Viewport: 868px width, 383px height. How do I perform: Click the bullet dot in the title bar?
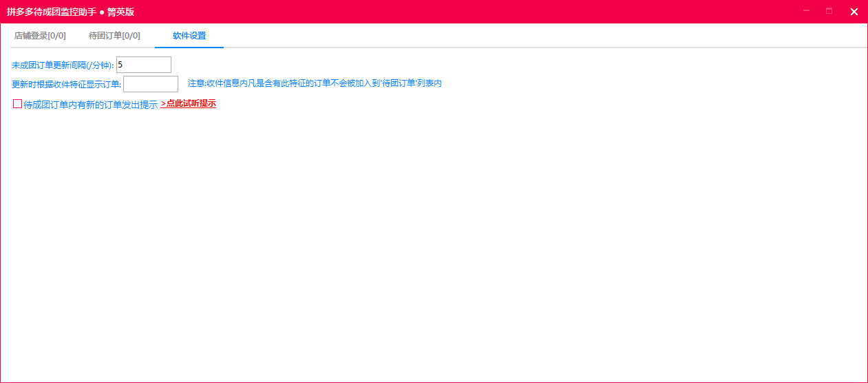point(102,12)
